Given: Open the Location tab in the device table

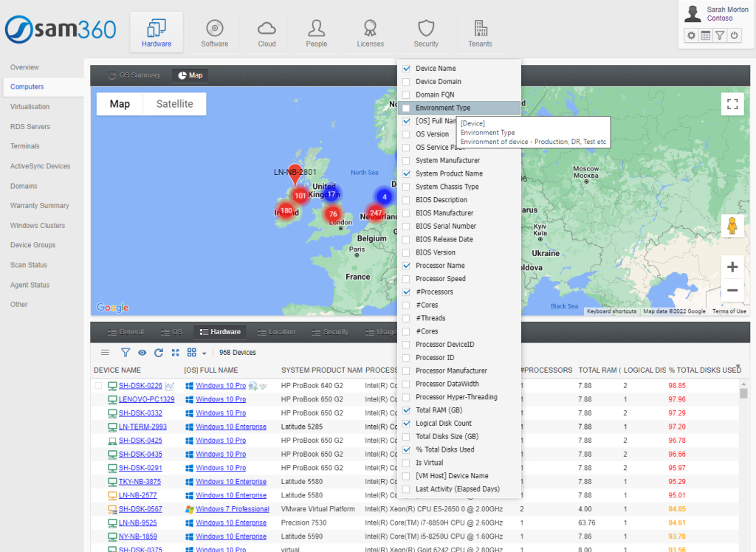Looking at the screenshot, I should [x=276, y=331].
